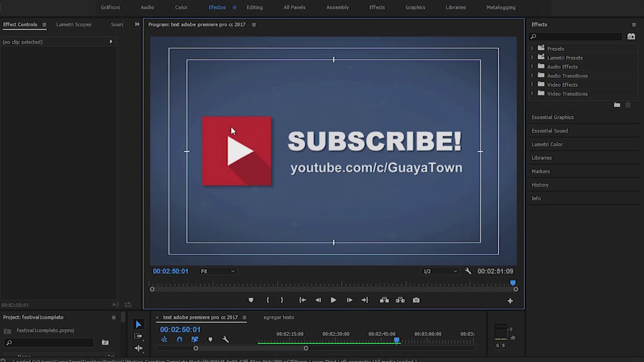
Task: Open Timeline Display Settings wrench
Action: [225, 340]
